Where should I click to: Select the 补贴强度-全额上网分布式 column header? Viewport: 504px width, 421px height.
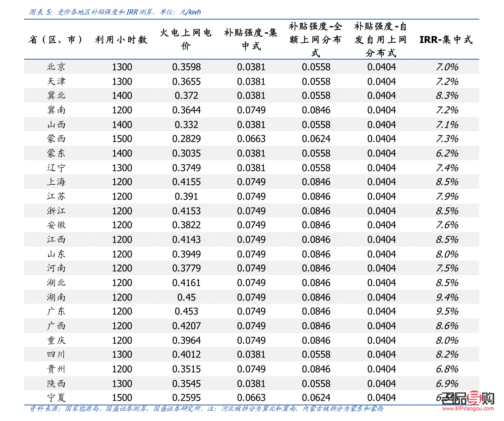(316, 39)
